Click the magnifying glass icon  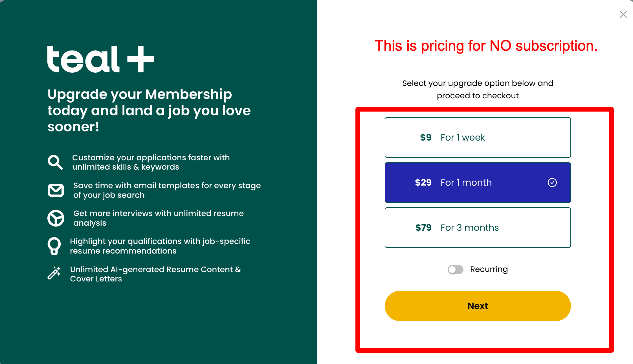click(55, 162)
